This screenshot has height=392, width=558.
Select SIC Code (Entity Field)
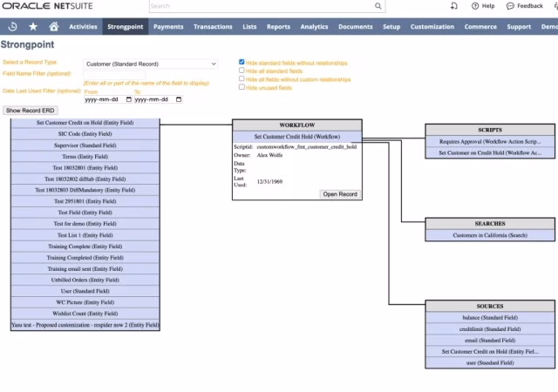(x=85, y=134)
